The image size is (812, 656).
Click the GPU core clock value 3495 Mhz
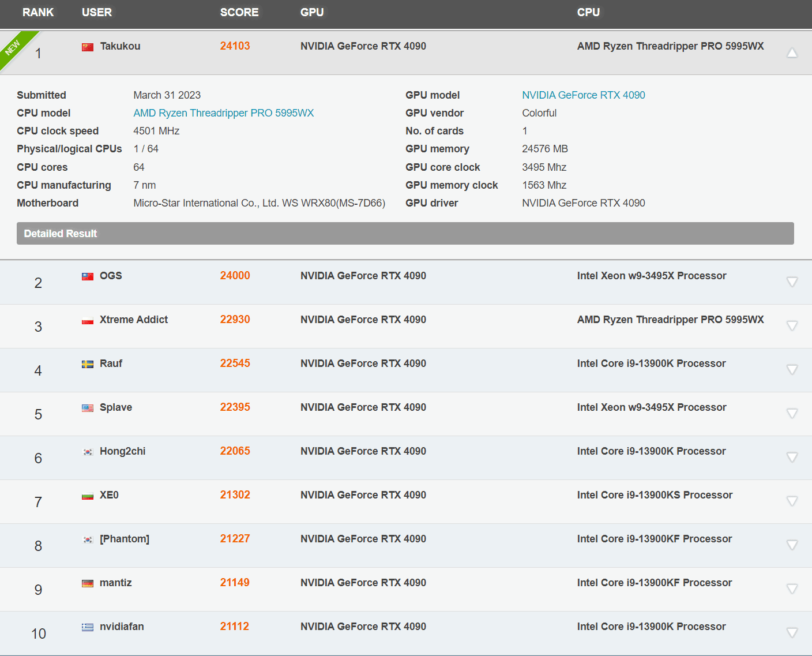point(544,167)
